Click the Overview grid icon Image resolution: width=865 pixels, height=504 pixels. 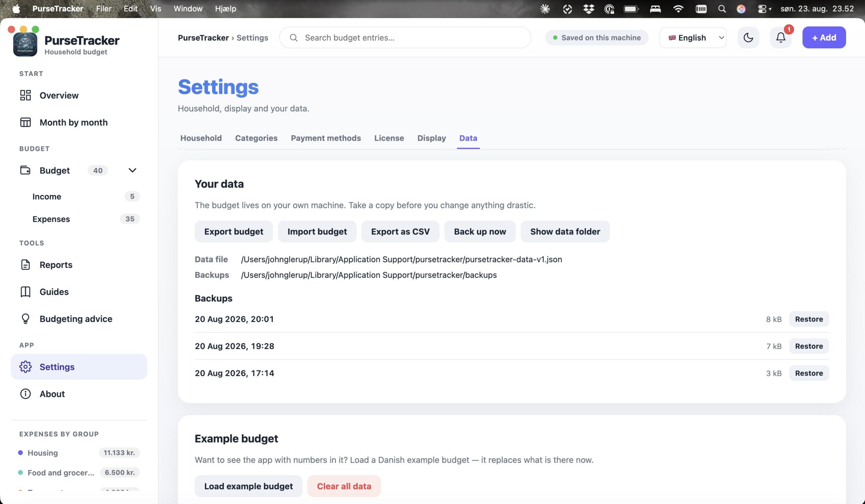click(x=25, y=95)
